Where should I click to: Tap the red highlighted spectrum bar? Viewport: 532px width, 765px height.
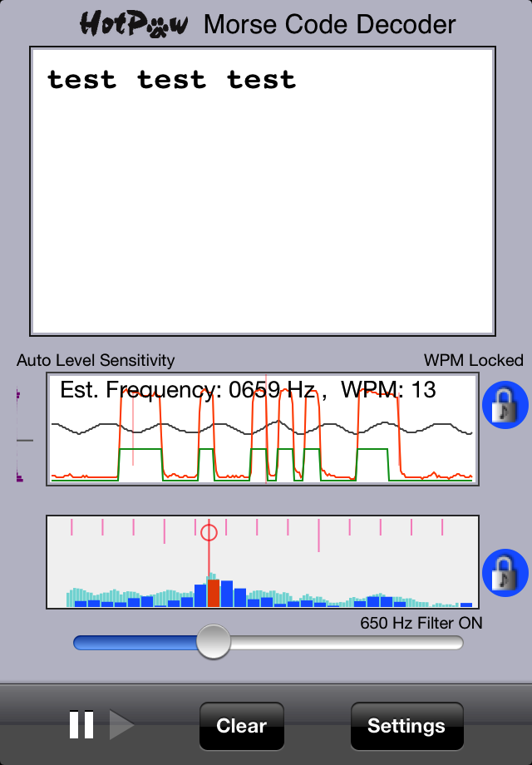click(x=213, y=593)
